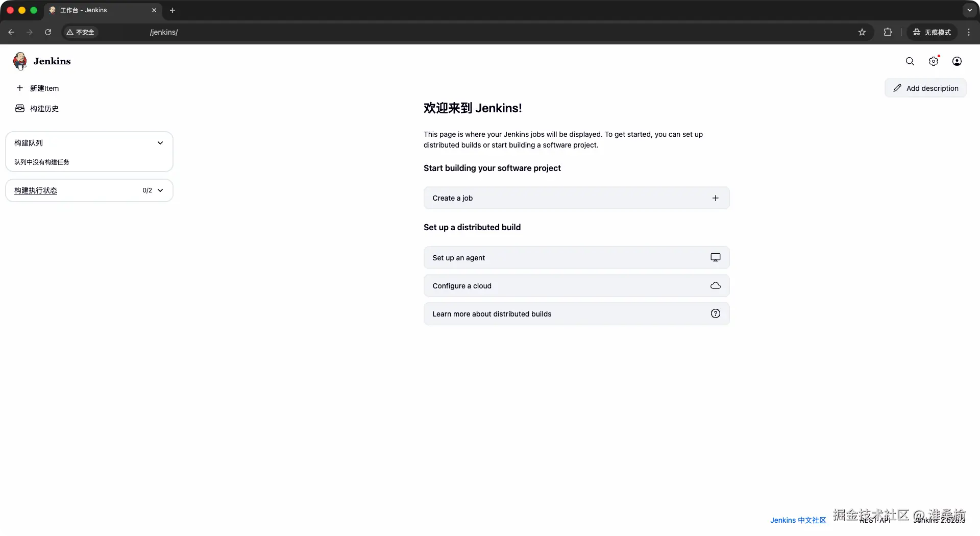Select the 工作台 - Jenkins browser tab
This screenshot has width=980, height=536.
[x=103, y=10]
